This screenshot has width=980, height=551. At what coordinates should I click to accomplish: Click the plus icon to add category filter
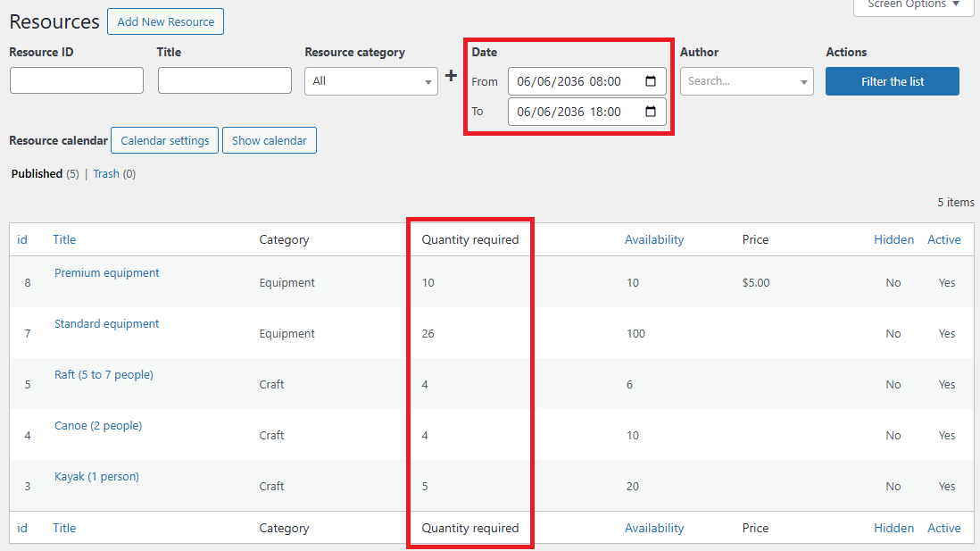coord(451,76)
